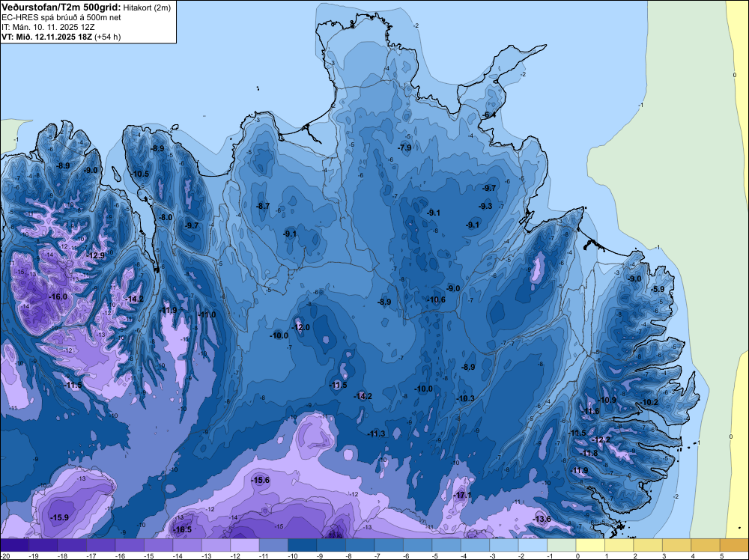Click the 'IT: Mán. 10. 11. 2025 12Z' line
The width and height of the screenshot is (749, 560).
pyautogui.click(x=48, y=27)
